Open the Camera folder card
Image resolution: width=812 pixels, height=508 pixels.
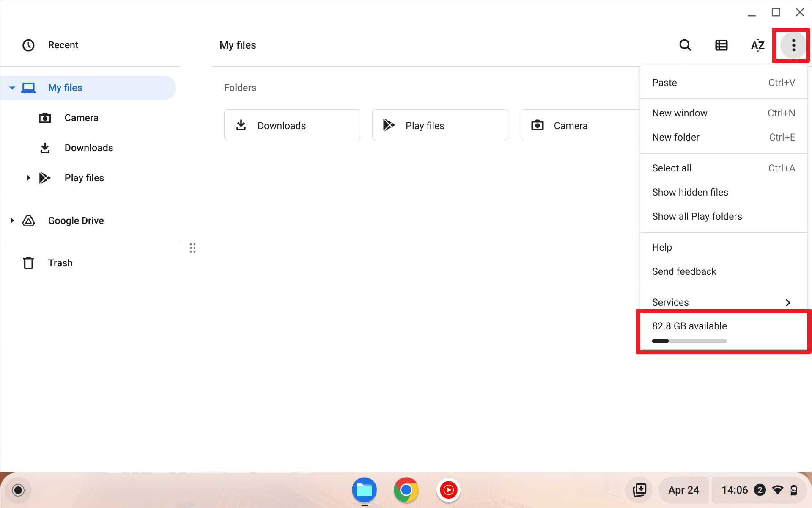point(580,125)
